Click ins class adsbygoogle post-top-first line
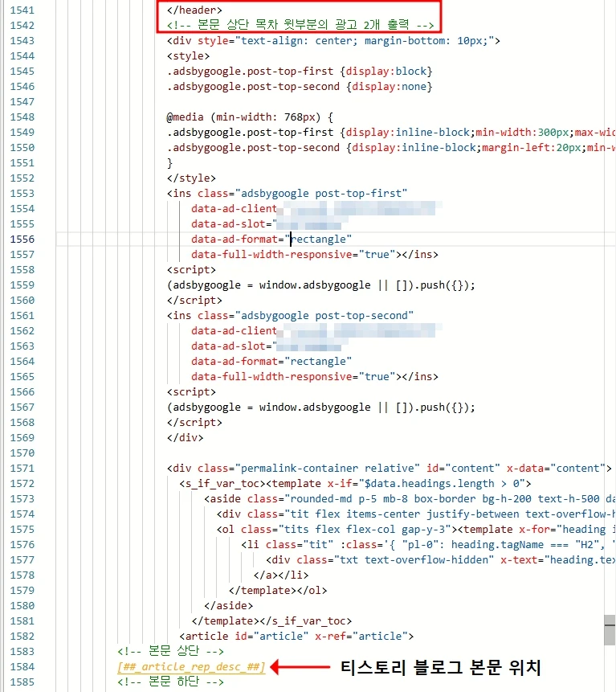Image resolution: width=616 pixels, height=692 pixels. pos(287,194)
